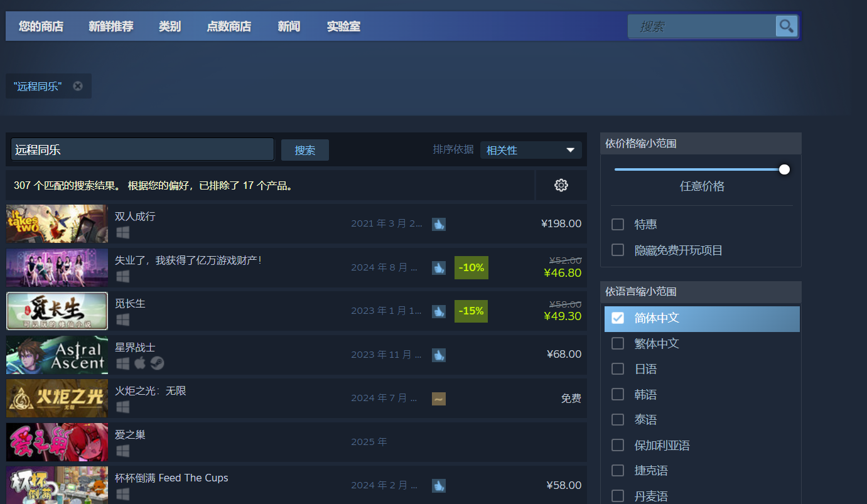The image size is (867, 504).
Task: Check the 隐藏免费开玩项目 option
Action: 618,250
